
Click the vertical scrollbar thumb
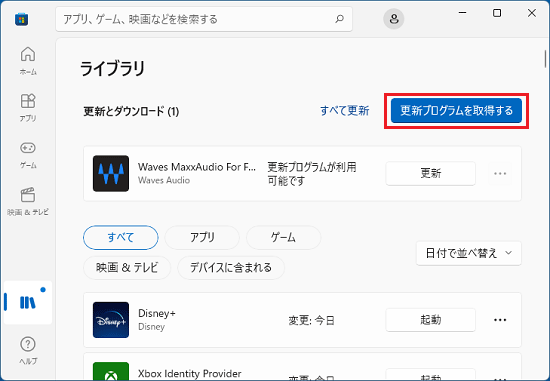click(x=545, y=59)
